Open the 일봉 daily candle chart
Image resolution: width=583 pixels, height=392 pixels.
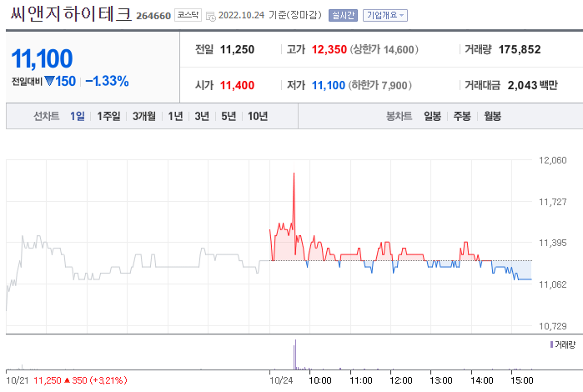tap(432, 117)
